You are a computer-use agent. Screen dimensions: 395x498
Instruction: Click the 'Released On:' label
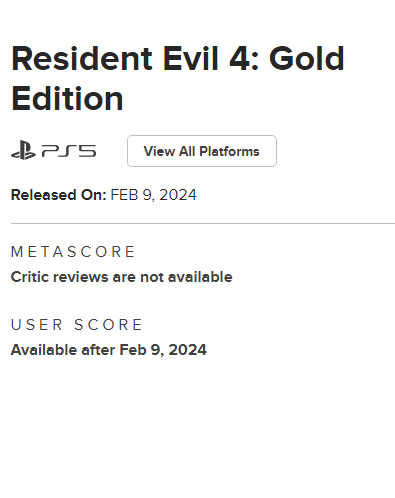point(59,195)
